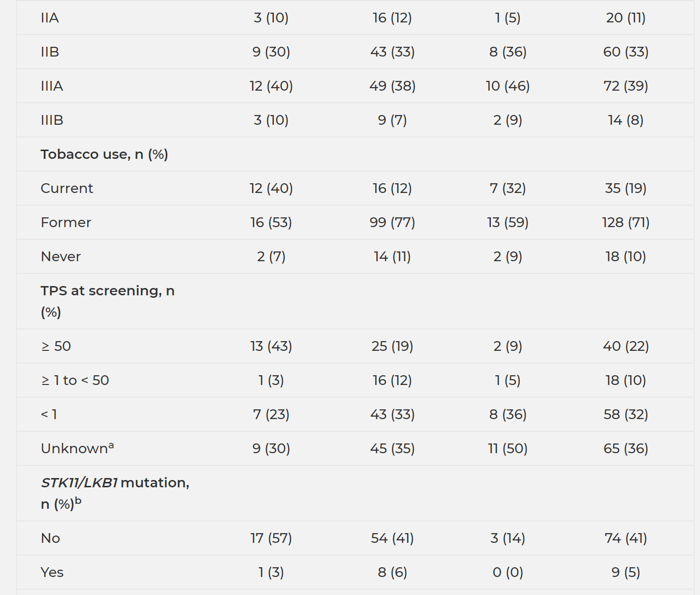The height and width of the screenshot is (595, 700).
Task: Select the 60 (33) value in IIB row
Action: [x=625, y=52]
